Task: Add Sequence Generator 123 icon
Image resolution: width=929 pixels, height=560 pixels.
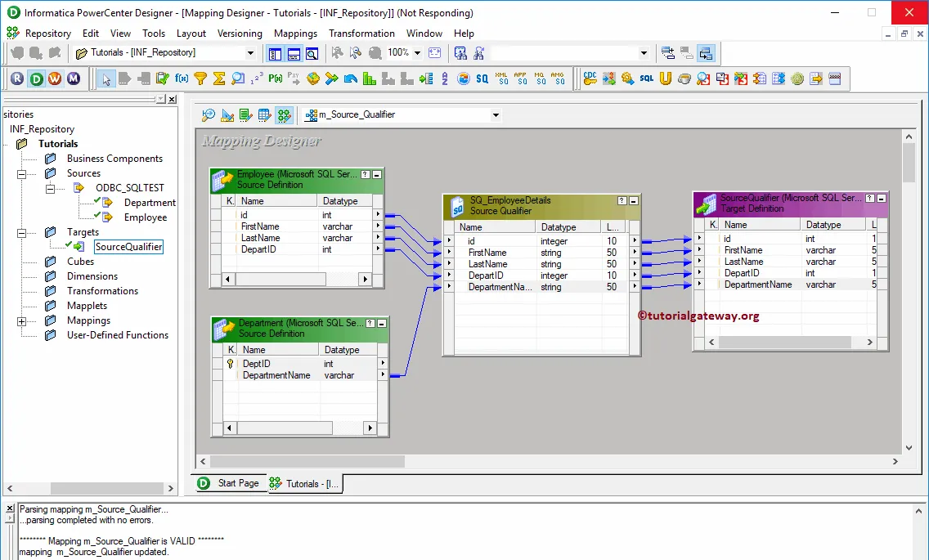Action: pos(257,78)
